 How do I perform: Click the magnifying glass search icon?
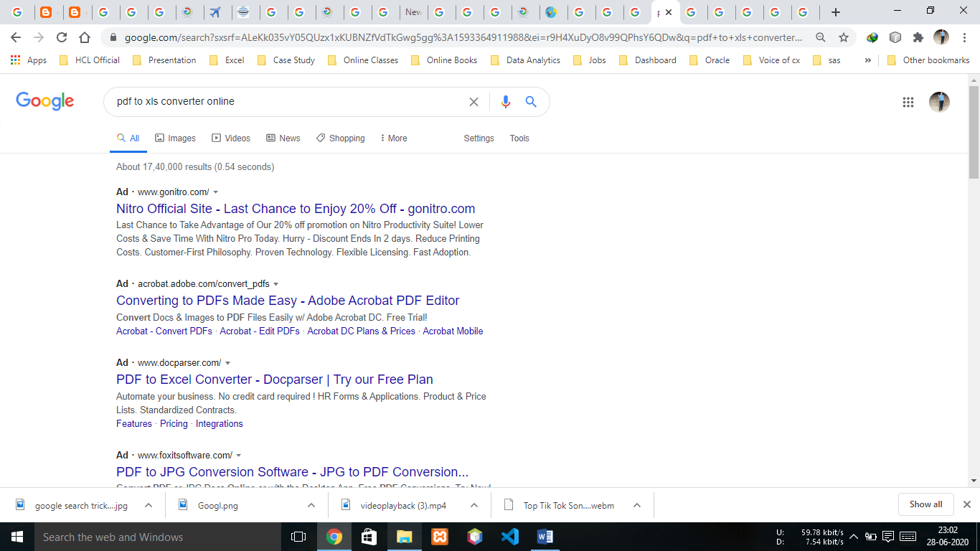tap(531, 102)
